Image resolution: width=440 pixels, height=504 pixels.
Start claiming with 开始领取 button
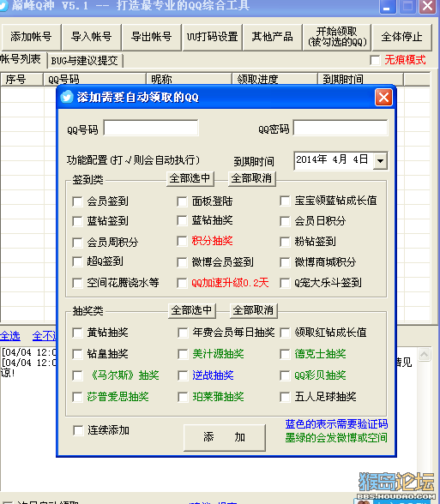click(337, 37)
